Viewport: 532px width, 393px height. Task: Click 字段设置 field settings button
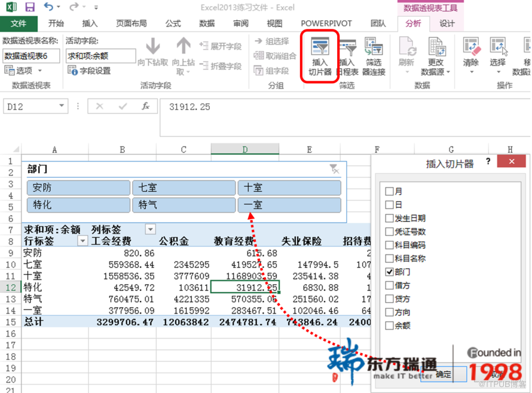point(89,70)
